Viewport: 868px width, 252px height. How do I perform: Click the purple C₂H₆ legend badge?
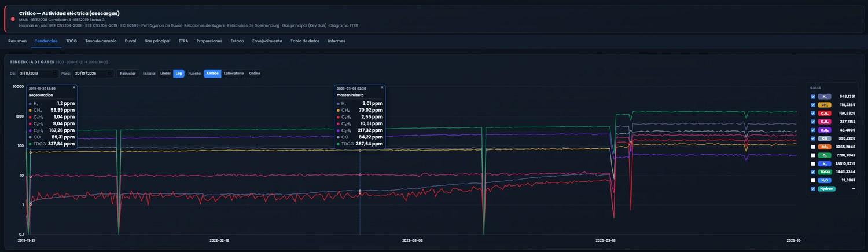coord(825,130)
